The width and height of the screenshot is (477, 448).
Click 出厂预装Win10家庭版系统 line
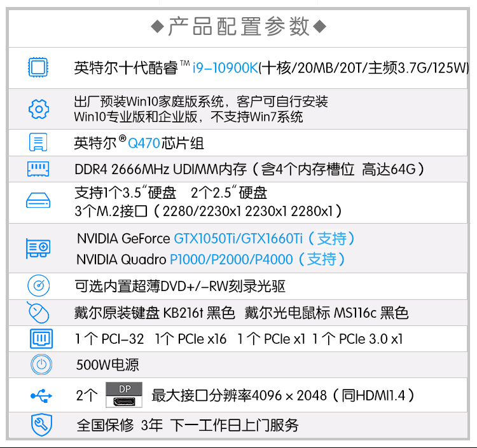pos(149,102)
